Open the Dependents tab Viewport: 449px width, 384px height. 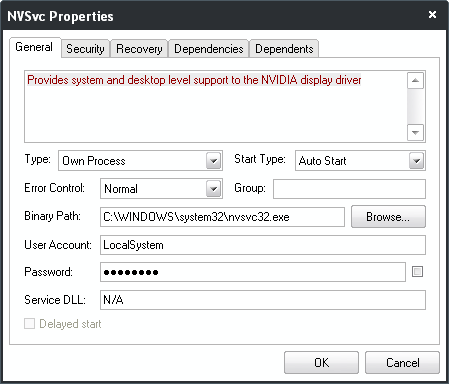point(284,49)
